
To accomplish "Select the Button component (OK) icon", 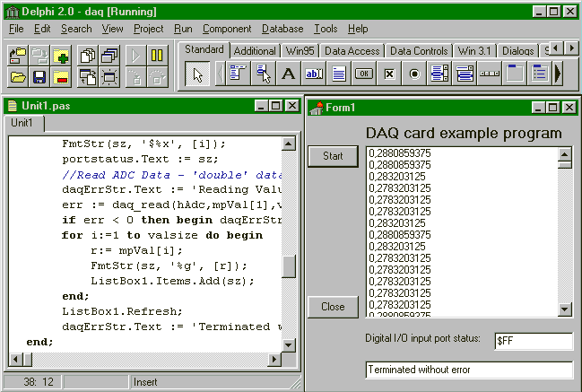I will click(x=364, y=74).
